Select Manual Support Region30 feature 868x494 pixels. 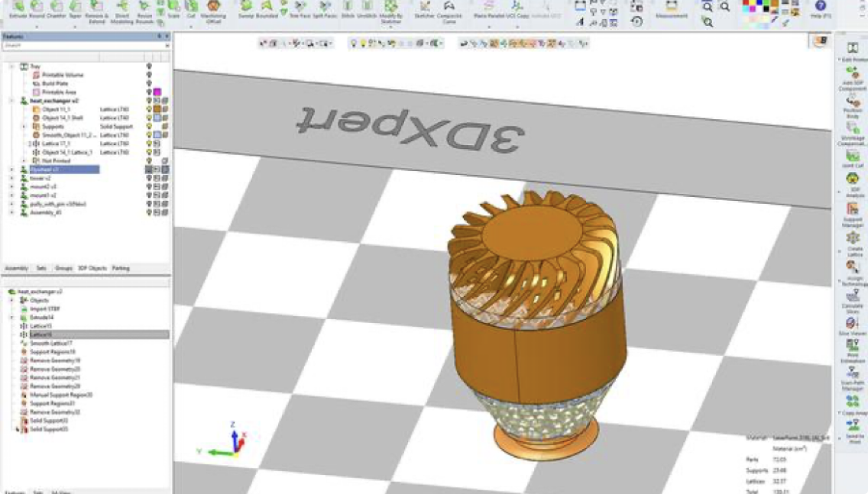click(61, 395)
